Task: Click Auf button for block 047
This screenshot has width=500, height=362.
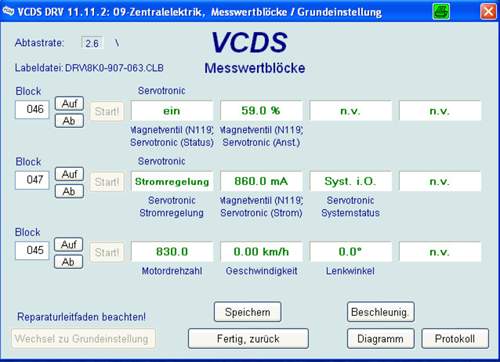Action: point(69,174)
